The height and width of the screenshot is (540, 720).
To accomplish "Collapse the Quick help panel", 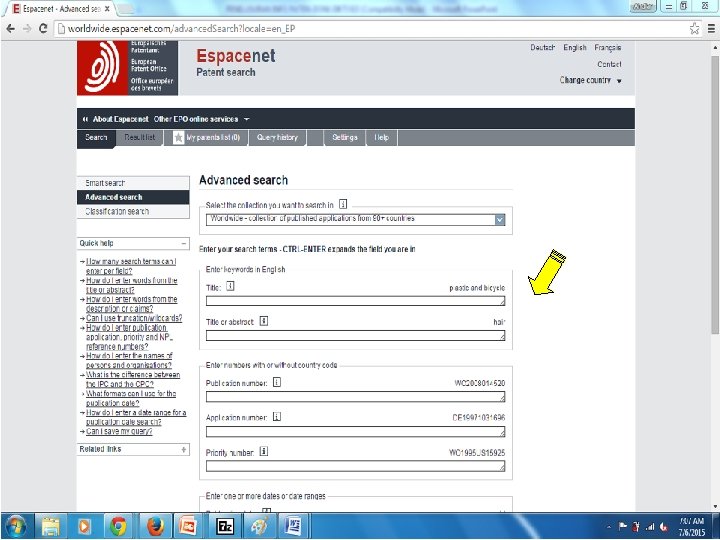I will (x=183, y=243).
